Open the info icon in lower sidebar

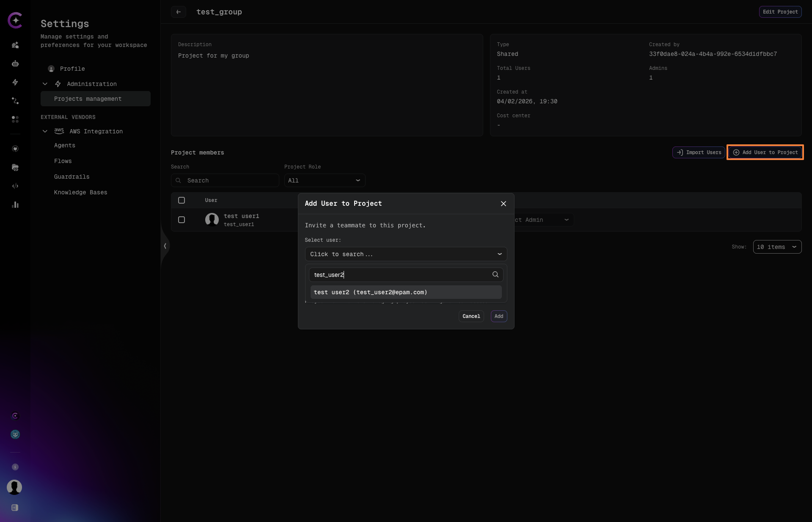[15, 467]
